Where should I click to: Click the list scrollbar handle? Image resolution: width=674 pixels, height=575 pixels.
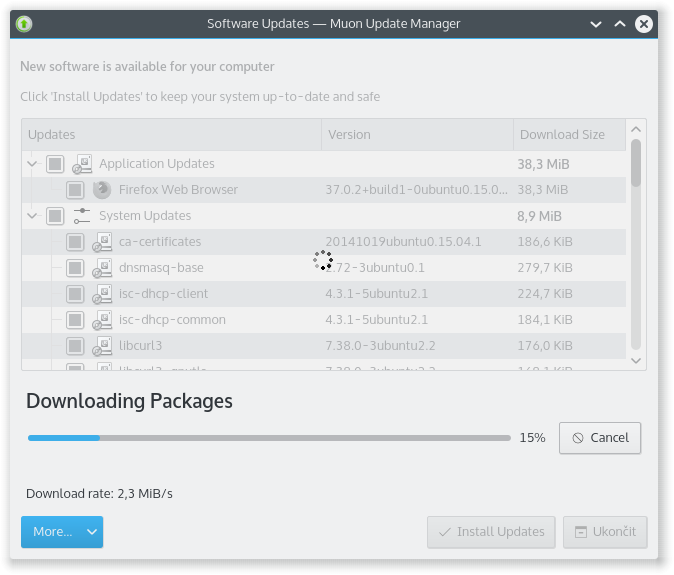636,163
